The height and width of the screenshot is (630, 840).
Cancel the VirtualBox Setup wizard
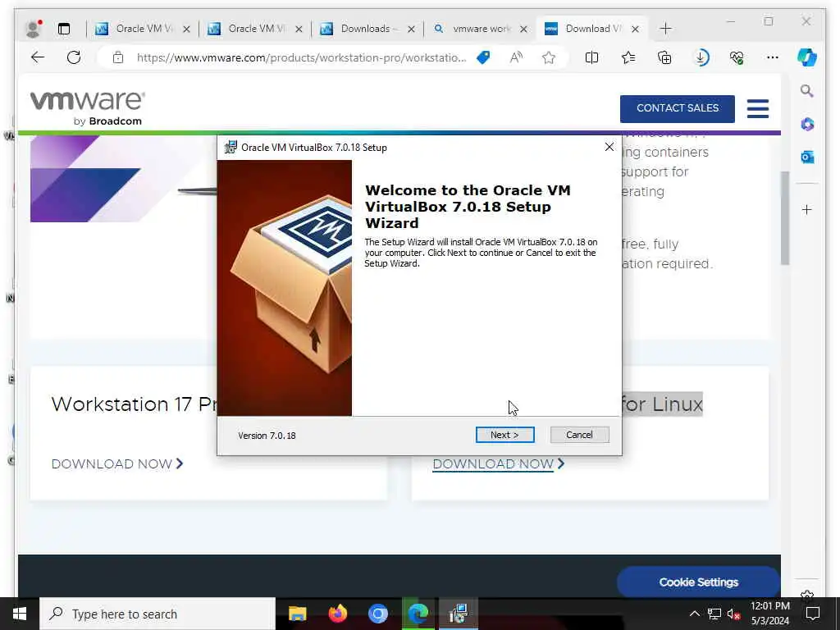tap(579, 435)
